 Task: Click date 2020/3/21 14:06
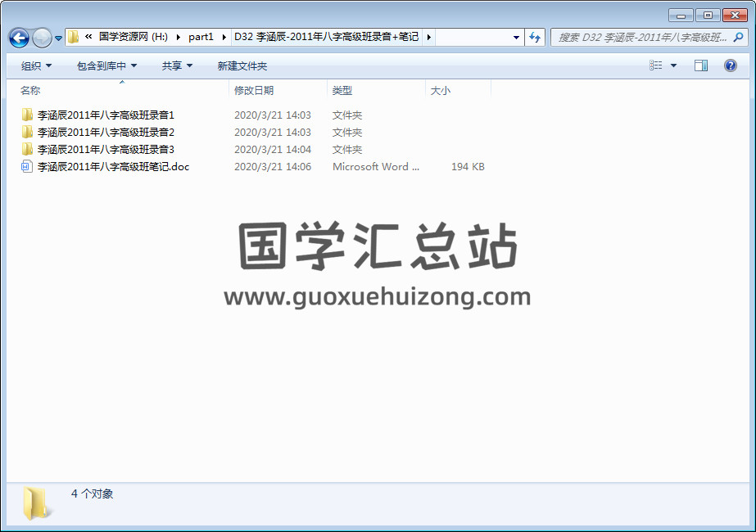(273, 167)
